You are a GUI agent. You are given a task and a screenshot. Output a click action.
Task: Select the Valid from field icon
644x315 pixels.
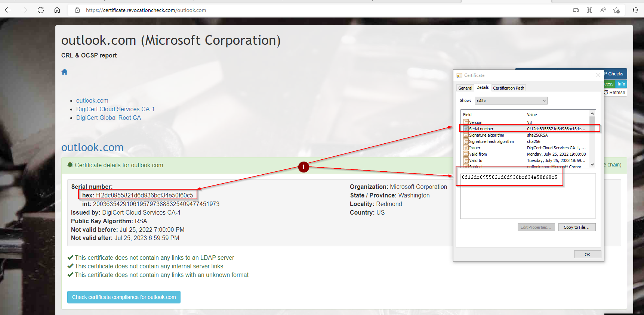[466, 154]
